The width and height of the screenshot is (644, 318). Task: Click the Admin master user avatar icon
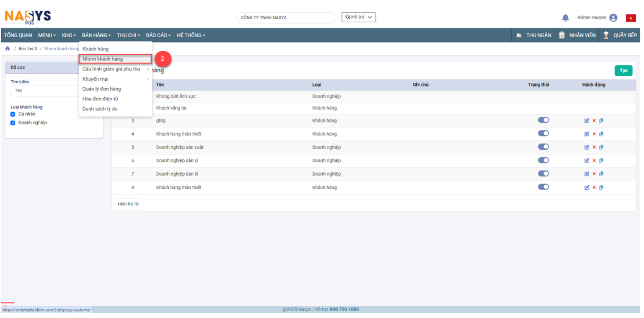614,18
